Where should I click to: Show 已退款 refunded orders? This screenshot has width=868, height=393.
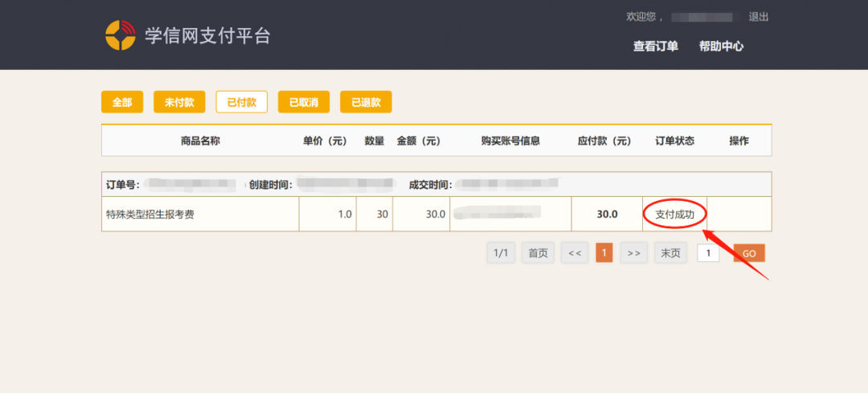(x=366, y=102)
